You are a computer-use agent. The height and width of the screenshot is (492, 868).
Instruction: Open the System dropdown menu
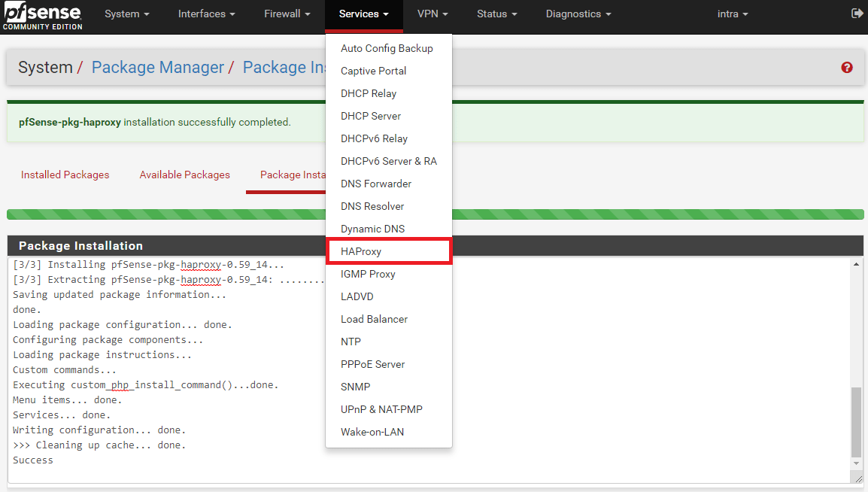tap(126, 14)
